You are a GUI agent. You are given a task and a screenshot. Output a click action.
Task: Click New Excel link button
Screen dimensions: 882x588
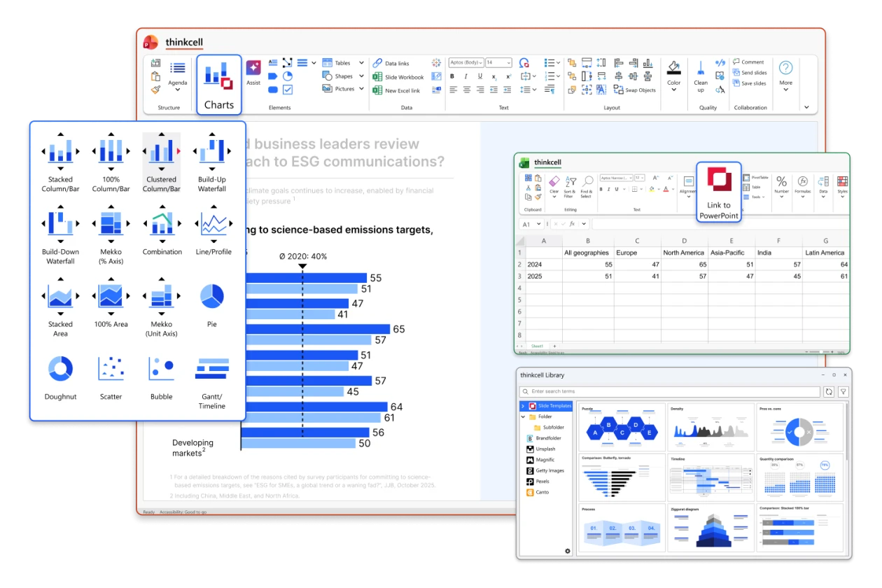tap(397, 90)
